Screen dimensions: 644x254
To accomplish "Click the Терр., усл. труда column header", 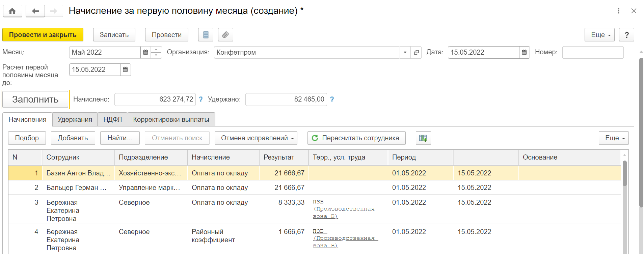I will (x=348, y=157).
